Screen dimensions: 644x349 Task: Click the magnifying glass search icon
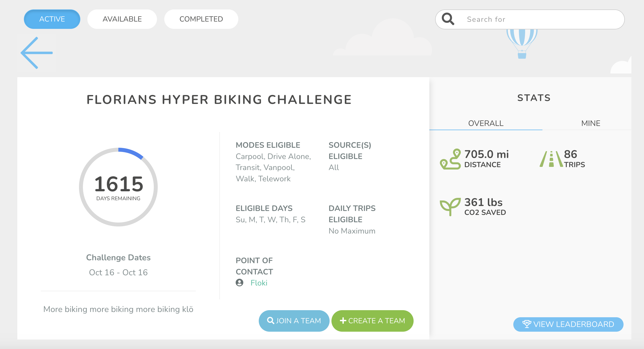tap(448, 19)
